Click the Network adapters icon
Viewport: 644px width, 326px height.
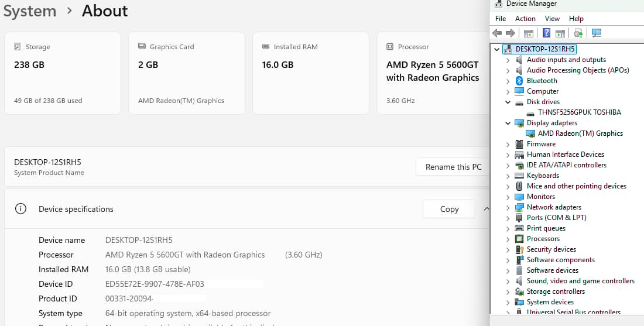pyautogui.click(x=519, y=207)
